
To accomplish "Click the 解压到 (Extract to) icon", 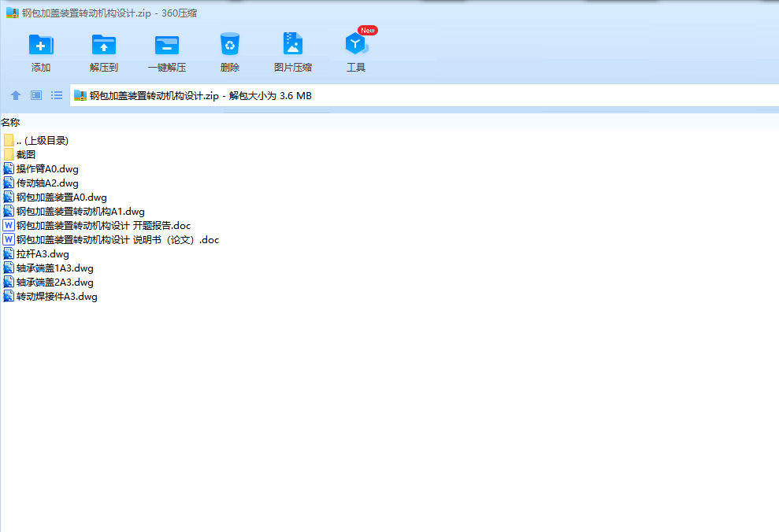I will point(104,45).
